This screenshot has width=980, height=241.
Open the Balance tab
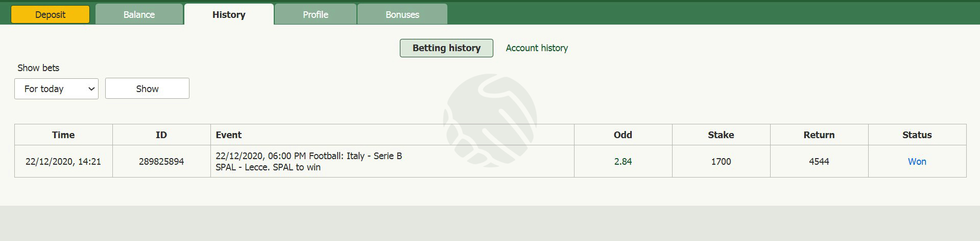[139, 14]
